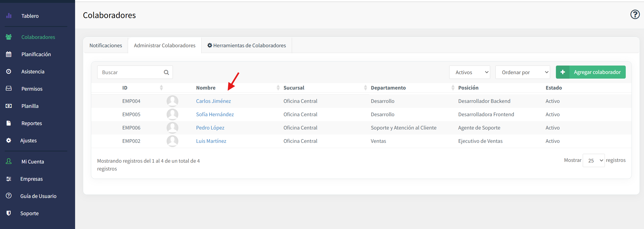Toggle sort arrows on Sucursal column
Image resolution: width=644 pixels, height=229 pixels.
pos(365,88)
